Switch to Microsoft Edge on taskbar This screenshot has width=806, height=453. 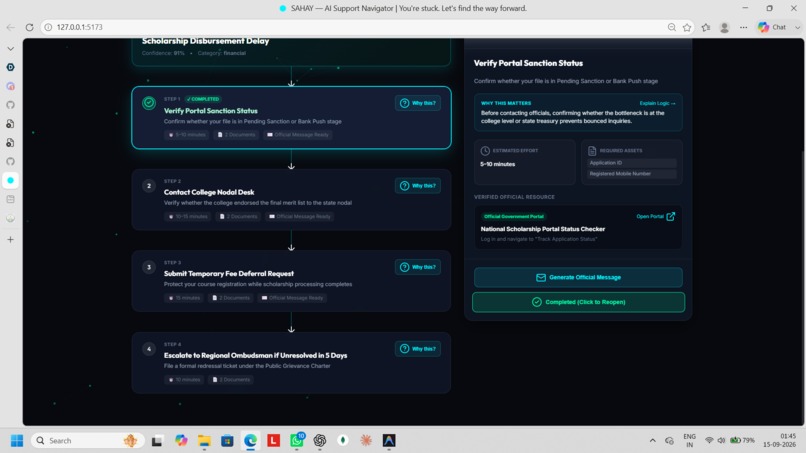250,441
